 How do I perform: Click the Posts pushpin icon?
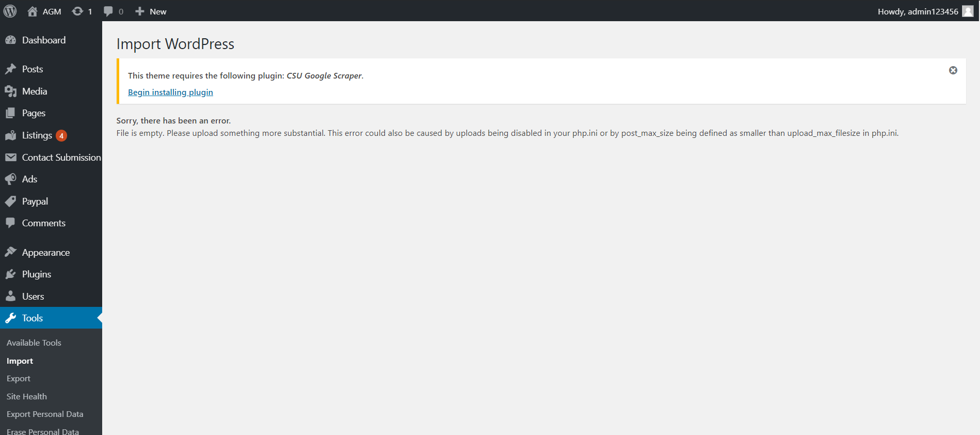tap(10, 69)
